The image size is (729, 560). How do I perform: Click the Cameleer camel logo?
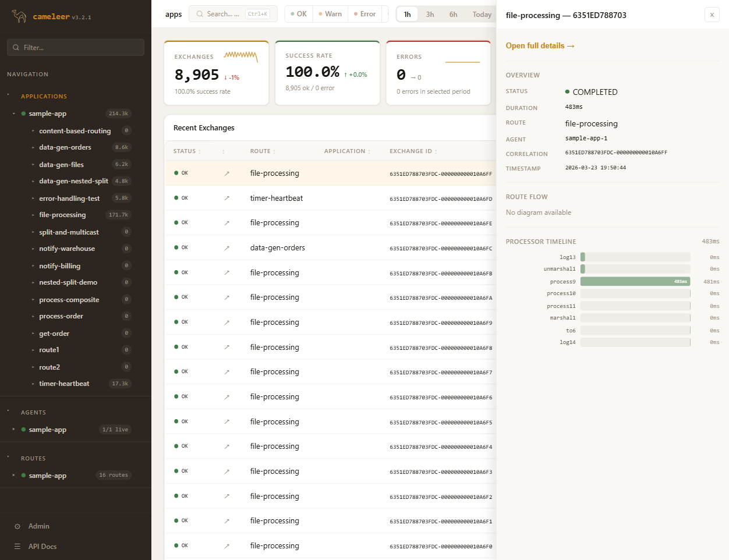coord(19,16)
